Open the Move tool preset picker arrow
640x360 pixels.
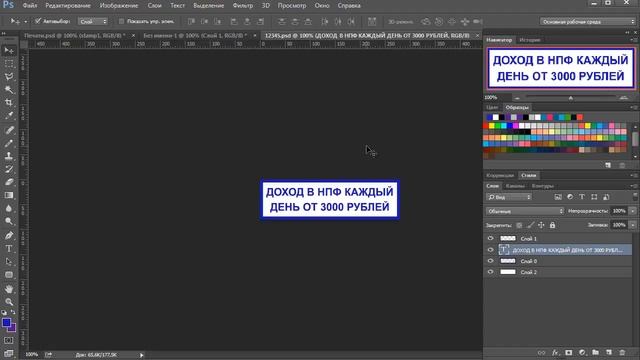coord(25,21)
